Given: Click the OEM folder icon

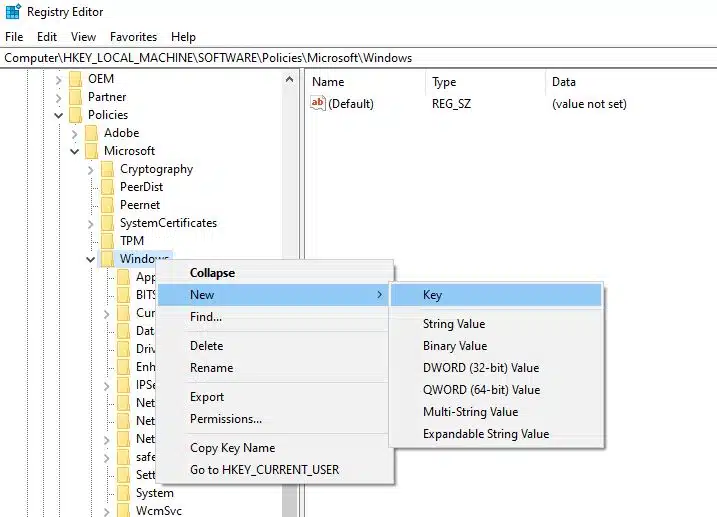Looking at the screenshot, I should (75, 79).
